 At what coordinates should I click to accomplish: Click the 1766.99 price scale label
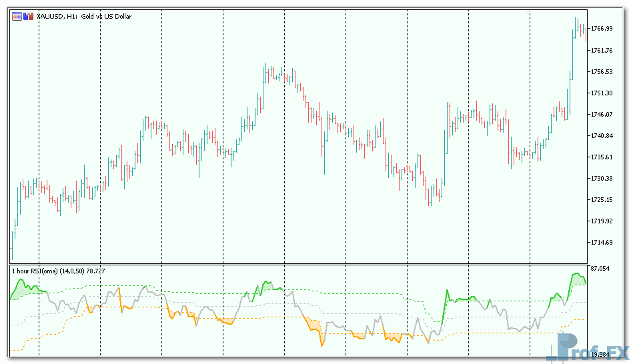click(602, 29)
